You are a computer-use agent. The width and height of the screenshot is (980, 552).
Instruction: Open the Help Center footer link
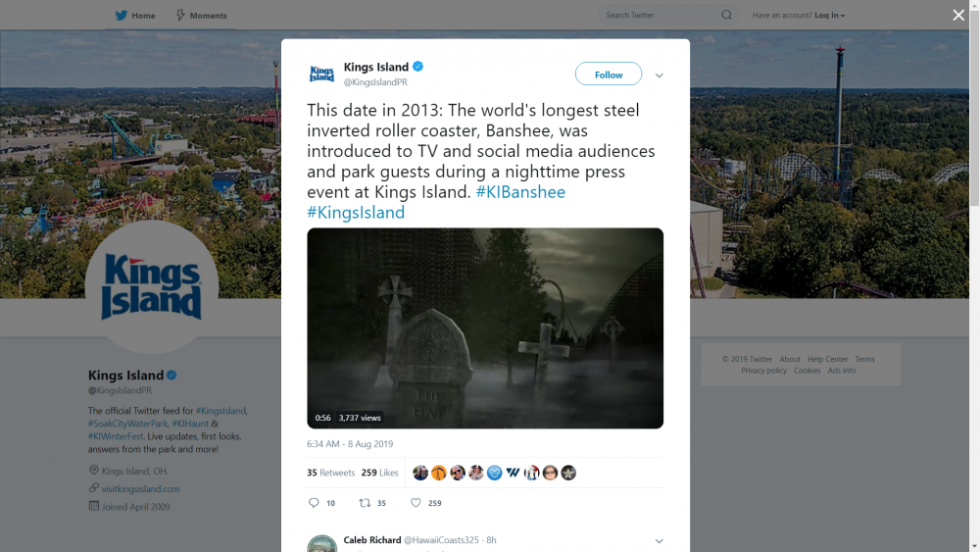pyautogui.click(x=827, y=359)
